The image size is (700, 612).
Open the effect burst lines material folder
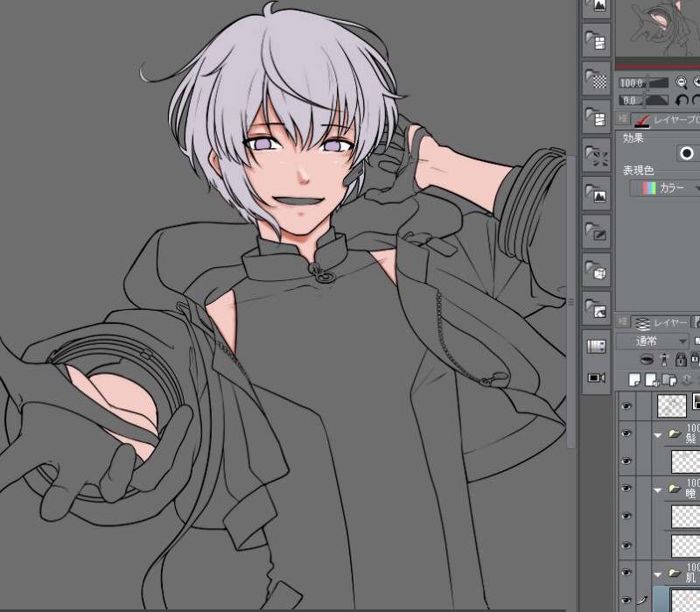click(x=596, y=156)
